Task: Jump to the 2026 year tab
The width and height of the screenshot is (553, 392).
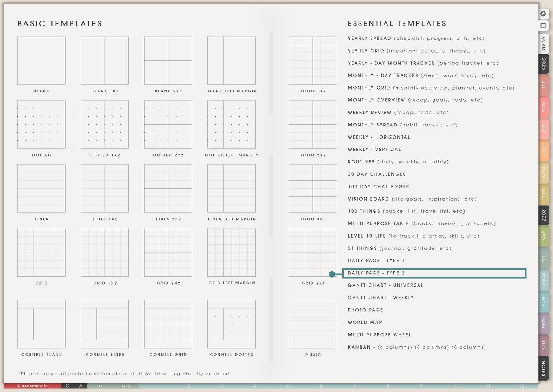Action: pyautogui.click(x=544, y=64)
